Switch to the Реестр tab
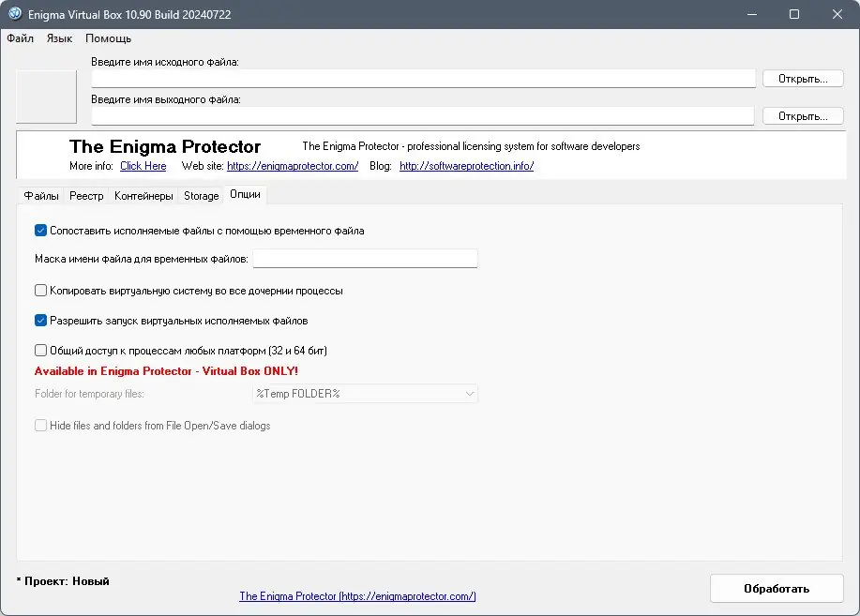Screen dimensions: 860x616 pos(86,196)
